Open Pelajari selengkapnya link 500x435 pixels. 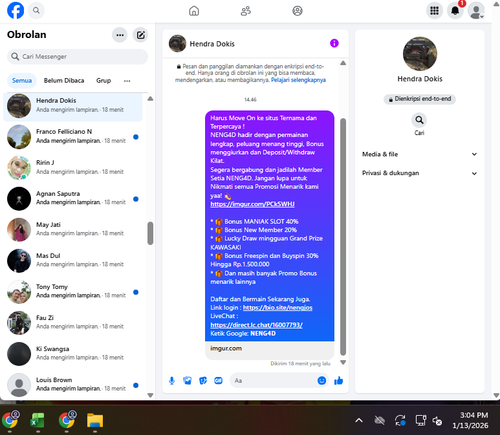tap(298, 80)
